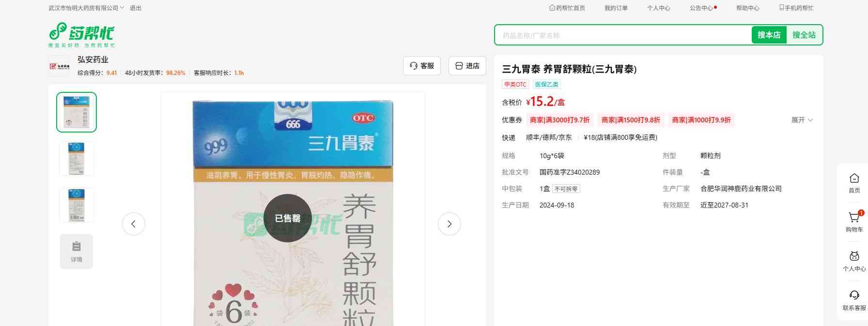Click the 药帮忙 logo

point(81,34)
